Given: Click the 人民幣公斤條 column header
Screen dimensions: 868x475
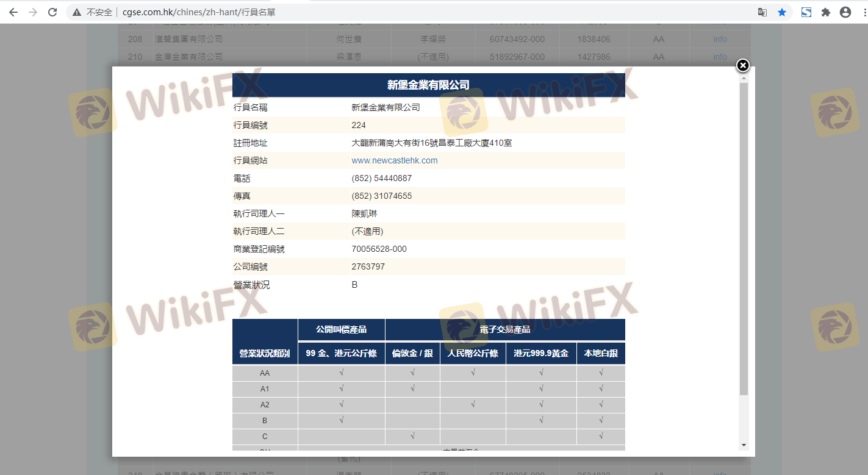Looking at the screenshot, I should (x=473, y=353).
